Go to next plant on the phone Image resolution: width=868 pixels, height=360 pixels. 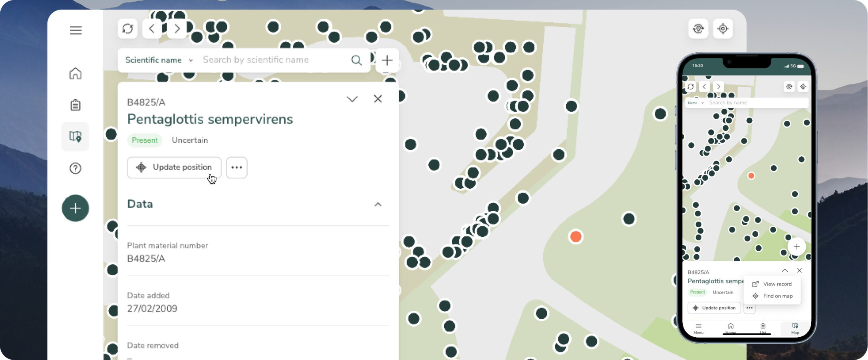718,87
